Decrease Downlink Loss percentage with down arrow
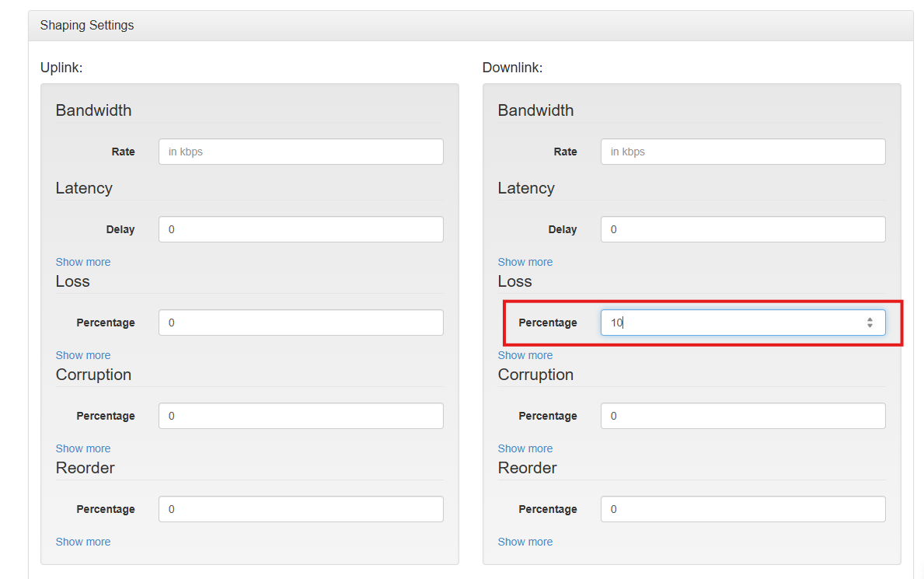Image resolution: width=924 pixels, height=579 pixels. (870, 326)
